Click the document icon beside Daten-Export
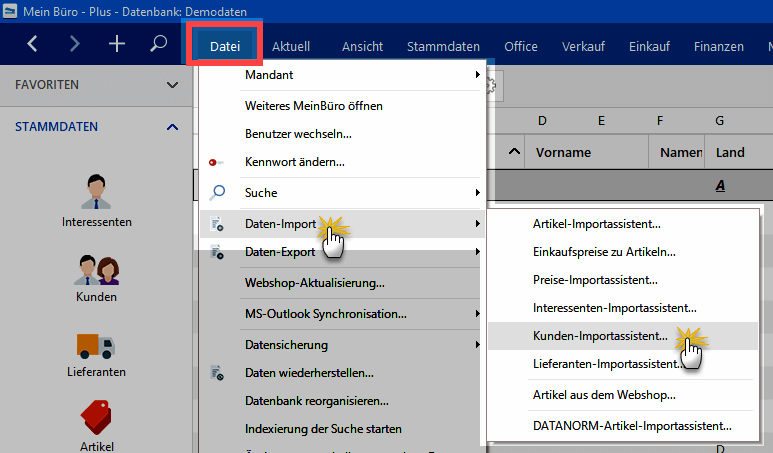773x453 pixels. coord(217,252)
